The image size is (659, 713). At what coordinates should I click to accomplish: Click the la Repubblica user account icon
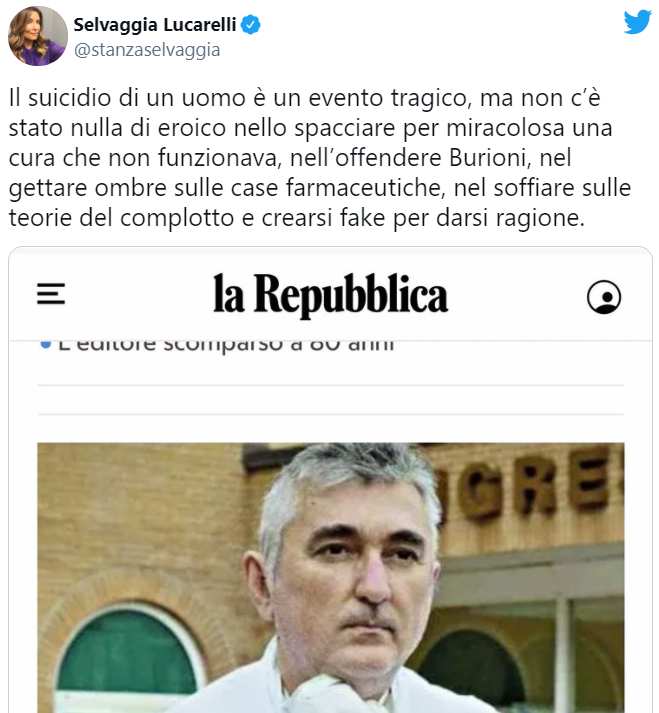[604, 297]
